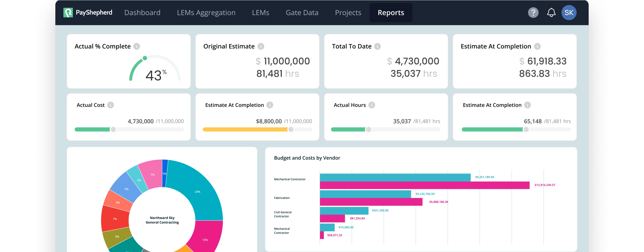Click the Actual Hours progress slider handle
The width and height of the screenshot is (644, 252).
click(x=369, y=129)
